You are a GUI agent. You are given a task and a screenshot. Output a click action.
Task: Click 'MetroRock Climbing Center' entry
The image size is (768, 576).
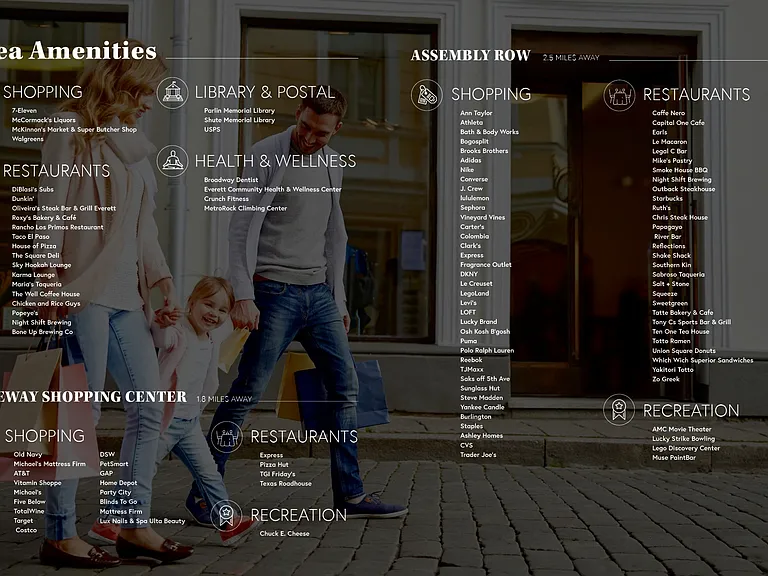click(x=245, y=208)
